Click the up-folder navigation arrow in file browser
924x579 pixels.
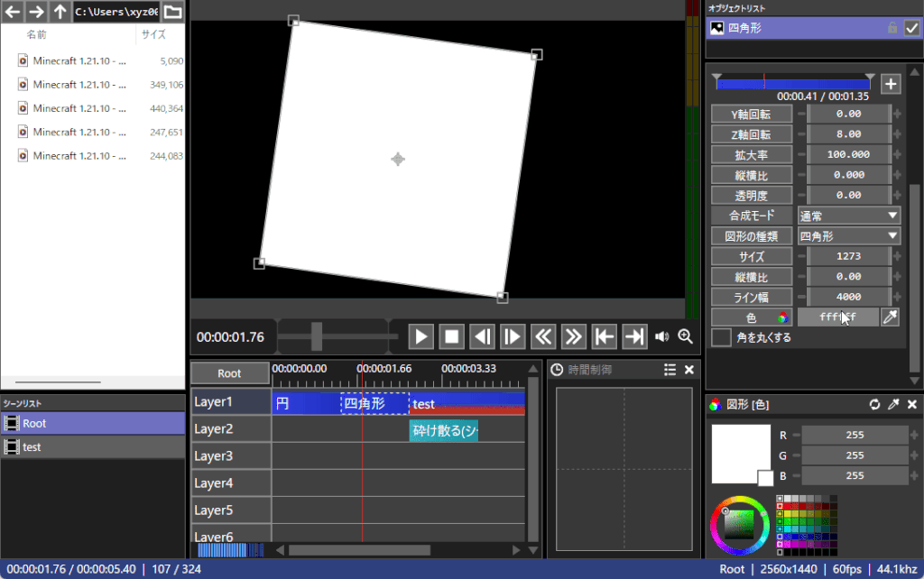pos(59,13)
